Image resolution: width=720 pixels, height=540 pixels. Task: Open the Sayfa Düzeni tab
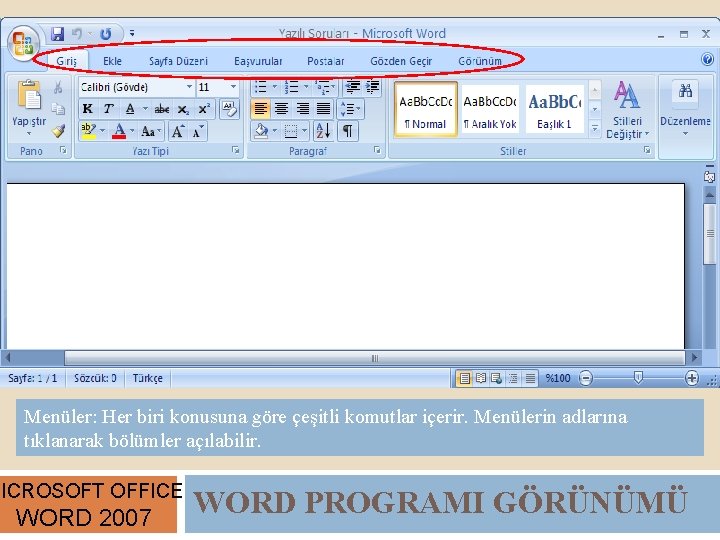(x=178, y=61)
